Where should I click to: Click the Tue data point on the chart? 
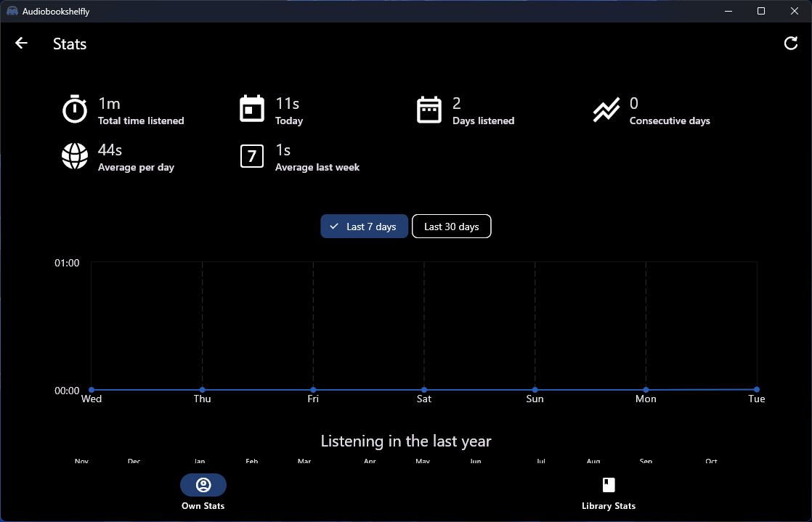tap(757, 389)
